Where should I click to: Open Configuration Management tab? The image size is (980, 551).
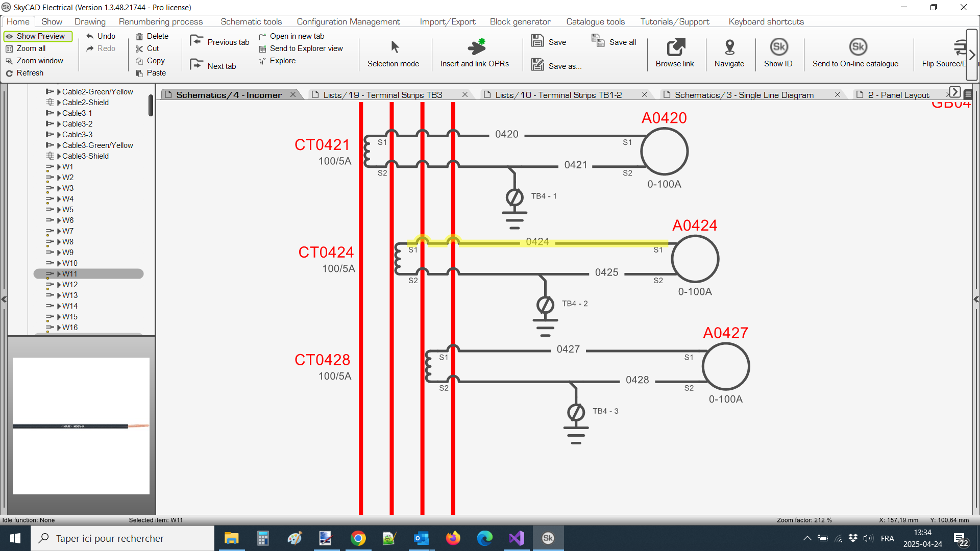coord(348,21)
